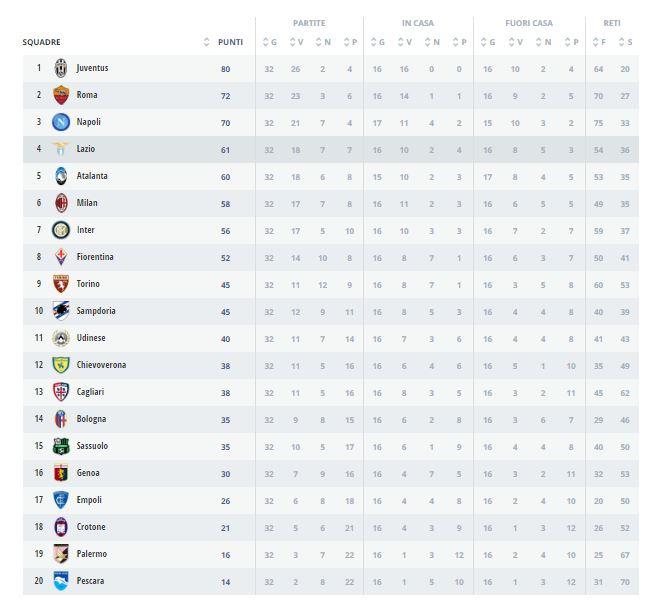Select Juventus's 80 points cell
This screenshot has height=602, width=646.
pyautogui.click(x=225, y=69)
